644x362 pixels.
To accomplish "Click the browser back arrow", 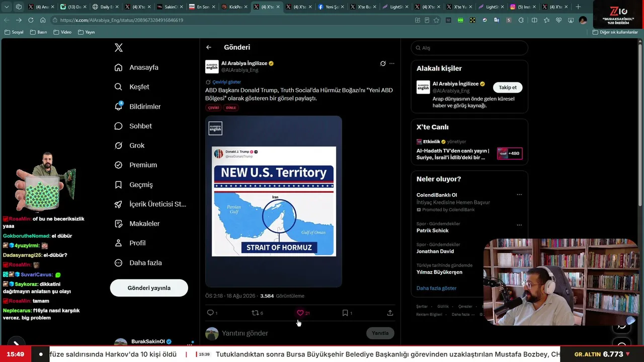I will 7,20.
